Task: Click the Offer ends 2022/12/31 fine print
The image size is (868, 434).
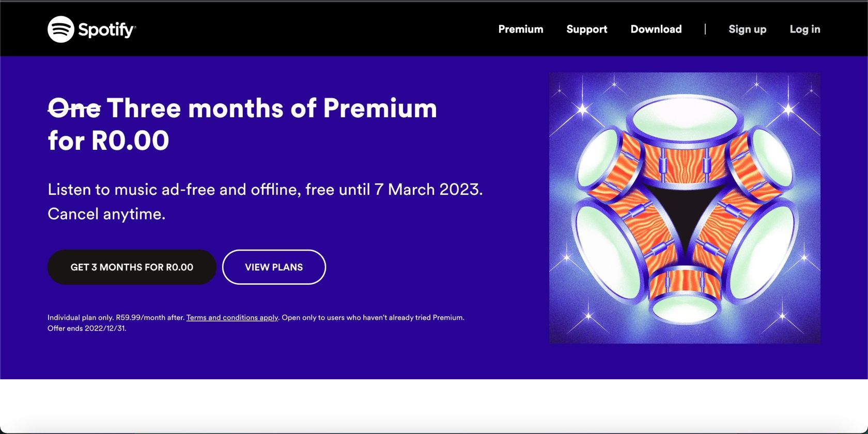Action: 87,329
